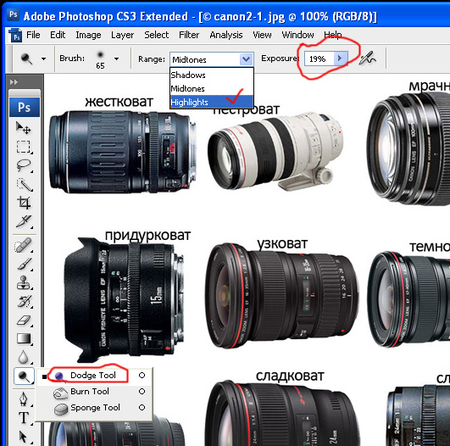Select the History Brush tool
This screenshot has width=450, height=446.
(24, 302)
